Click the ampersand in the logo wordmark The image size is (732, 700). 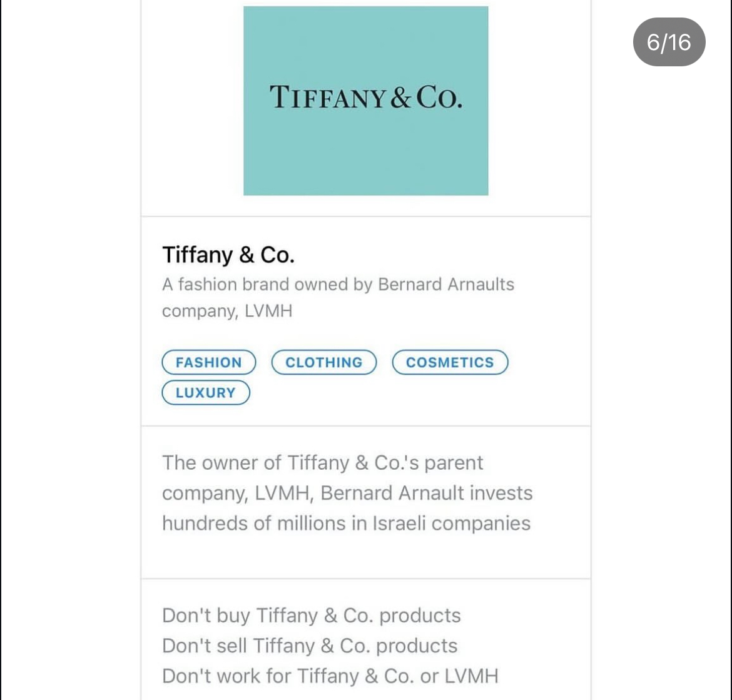coord(400,98)
